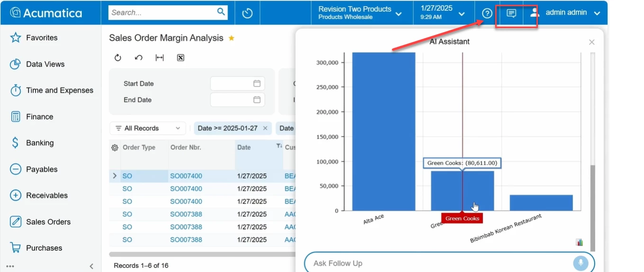This screenshot has width=644, height=272.
Task: Open the Help question mark icon
Action: point(487,13)
